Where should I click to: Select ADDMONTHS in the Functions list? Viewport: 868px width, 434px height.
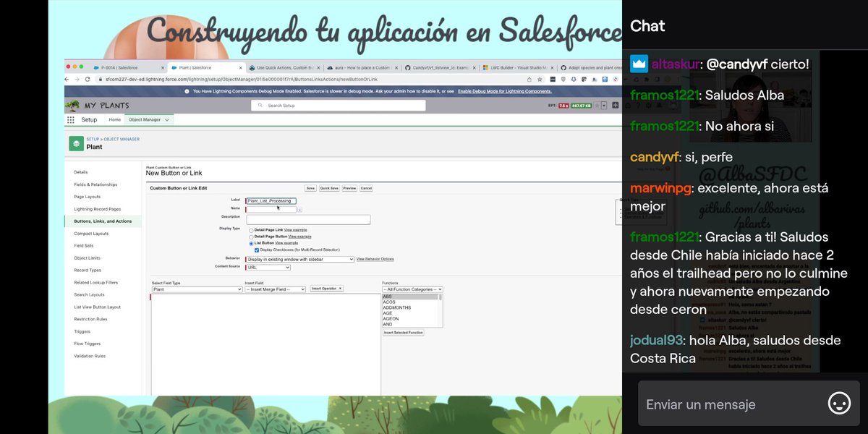pos(396,309)
